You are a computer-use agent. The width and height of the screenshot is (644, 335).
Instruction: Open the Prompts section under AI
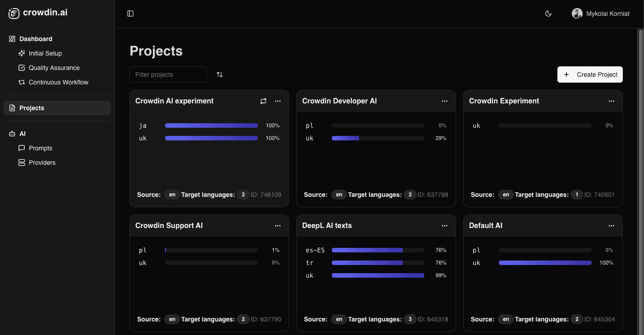click(x=40, y=148)
